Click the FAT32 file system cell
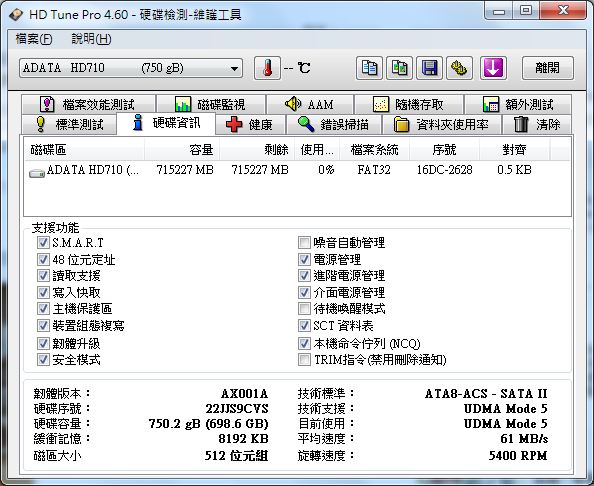 [374, 170]
